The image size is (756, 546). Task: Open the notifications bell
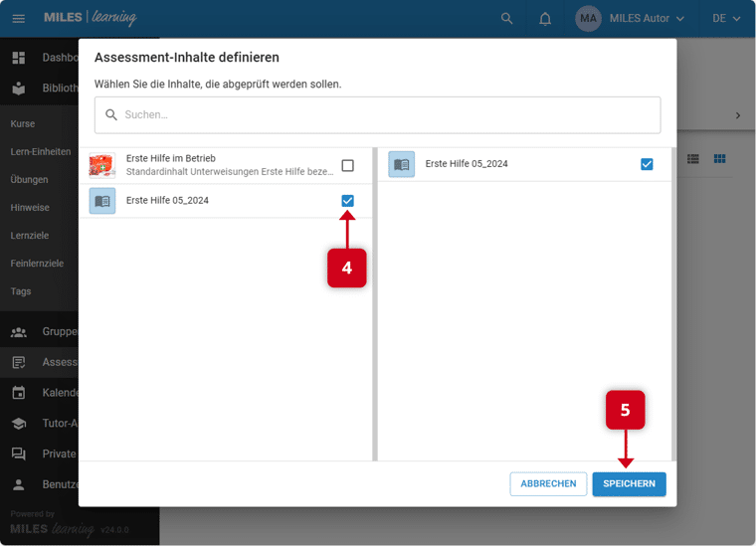[545, 19]
